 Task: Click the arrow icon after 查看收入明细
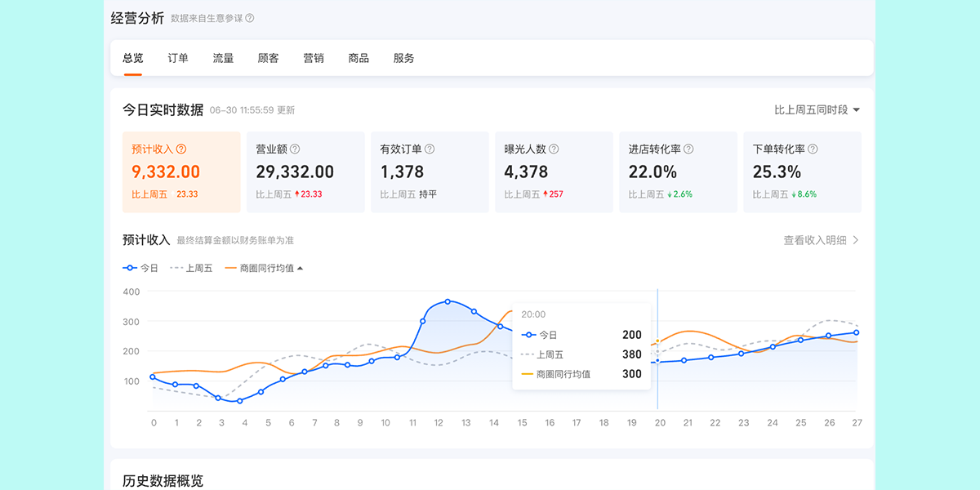click(856, 240)
